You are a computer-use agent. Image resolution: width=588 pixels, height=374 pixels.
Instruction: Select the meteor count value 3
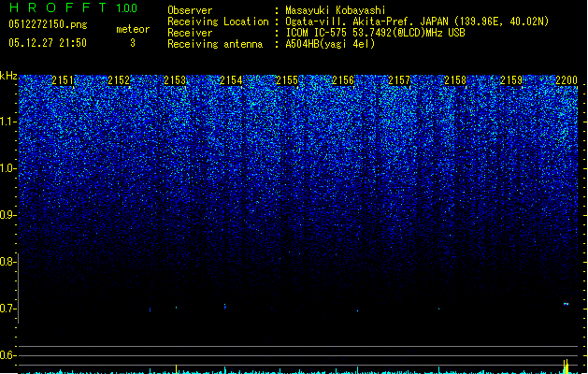[133, 43]
